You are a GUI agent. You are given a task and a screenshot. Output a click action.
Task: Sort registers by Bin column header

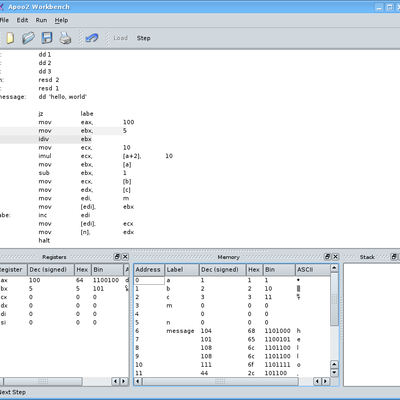(x=107, y=269)
